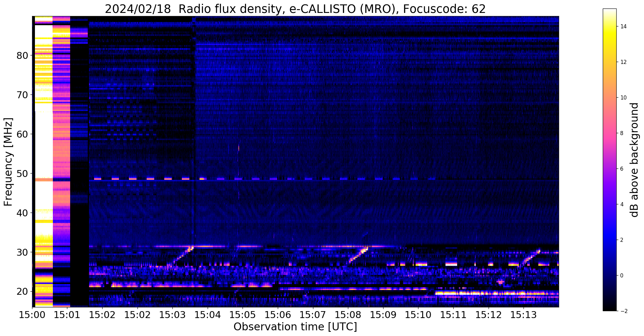Click time axis tick label 15:06
This screenshot has width=644, height=336.
(278, 315)
